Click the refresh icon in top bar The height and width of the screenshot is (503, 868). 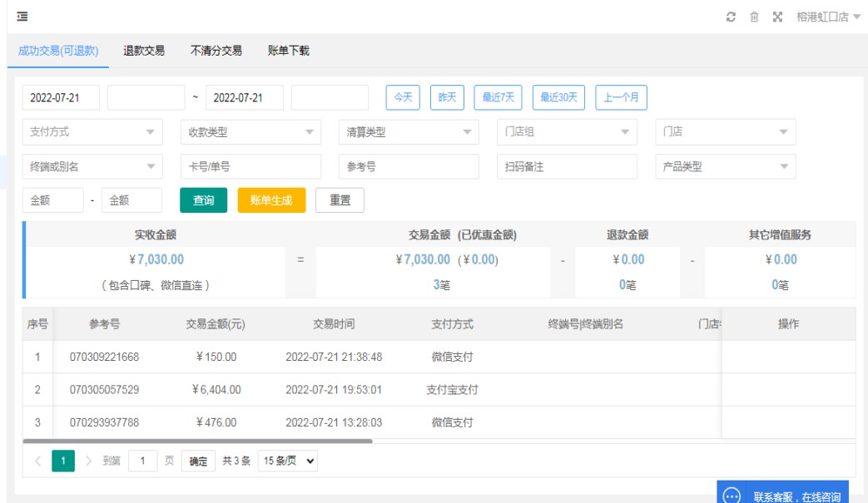click(731, 17)
